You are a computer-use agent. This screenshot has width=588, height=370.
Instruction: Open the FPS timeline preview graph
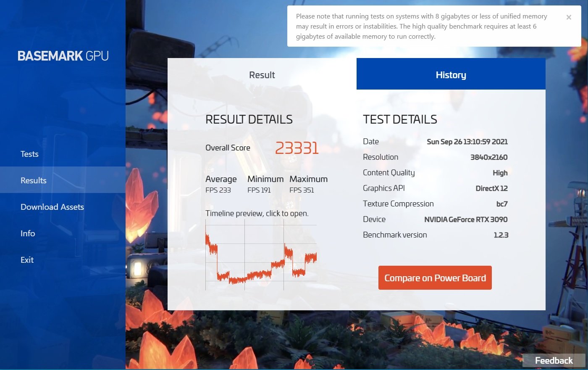[261, 255]
